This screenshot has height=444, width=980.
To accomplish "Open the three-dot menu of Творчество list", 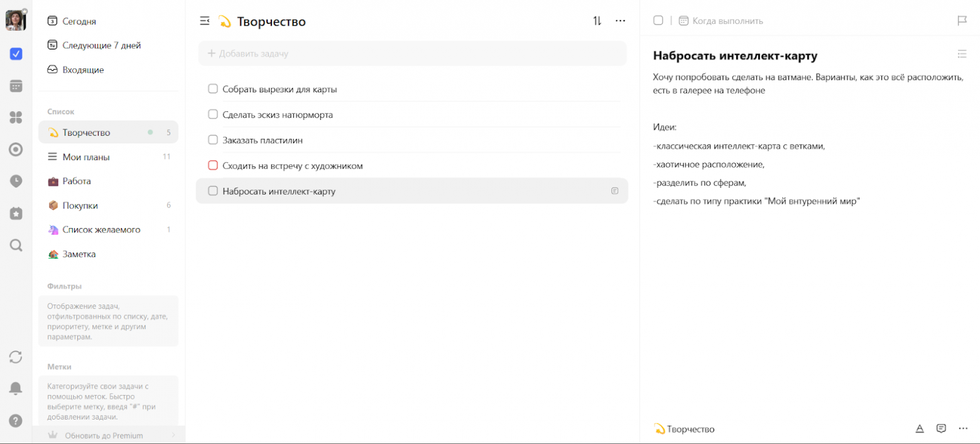I will tap(620, 21).
